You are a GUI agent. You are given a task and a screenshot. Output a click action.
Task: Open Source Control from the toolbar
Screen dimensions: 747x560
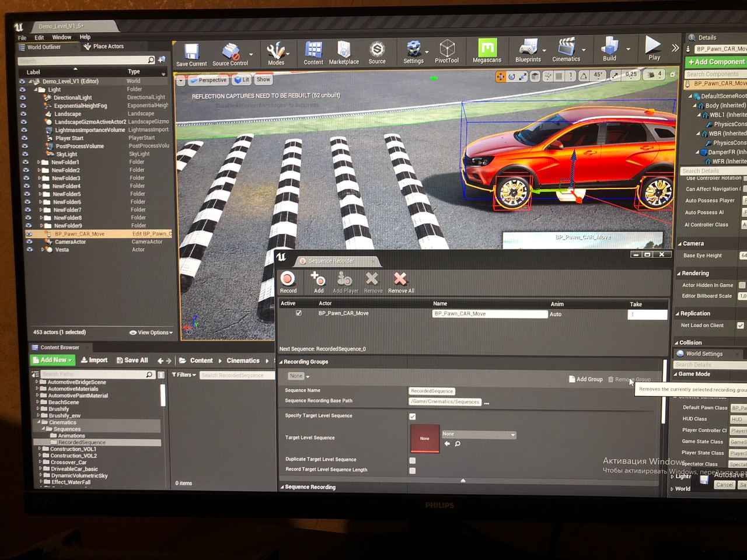coord(230,51)
